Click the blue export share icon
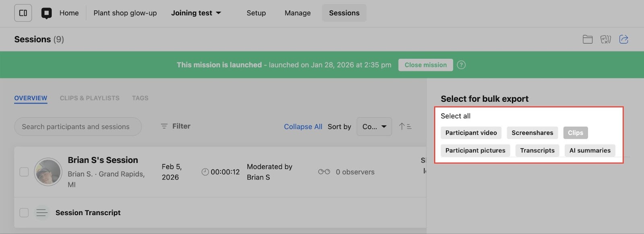The height and width of the screenshot is (234, 644). (623, 39)
